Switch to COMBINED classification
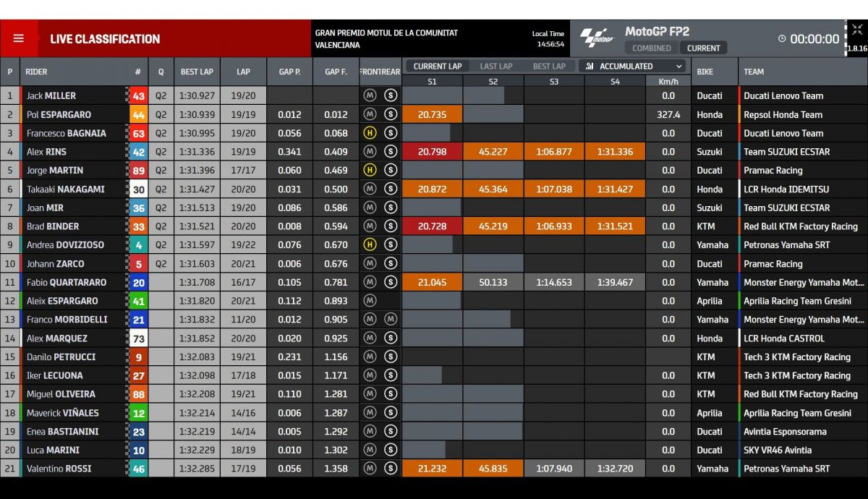868x499 pixels. (x=652, y=48)
